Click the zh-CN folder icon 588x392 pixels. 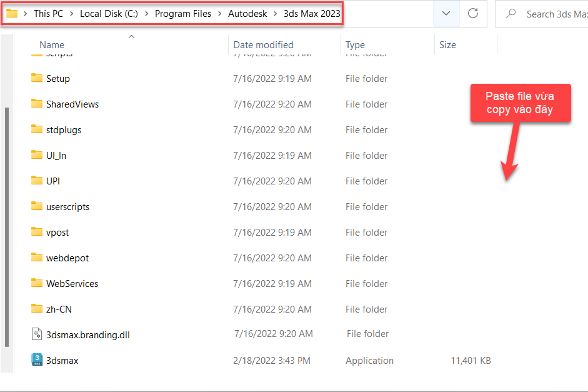click(36, 309)
